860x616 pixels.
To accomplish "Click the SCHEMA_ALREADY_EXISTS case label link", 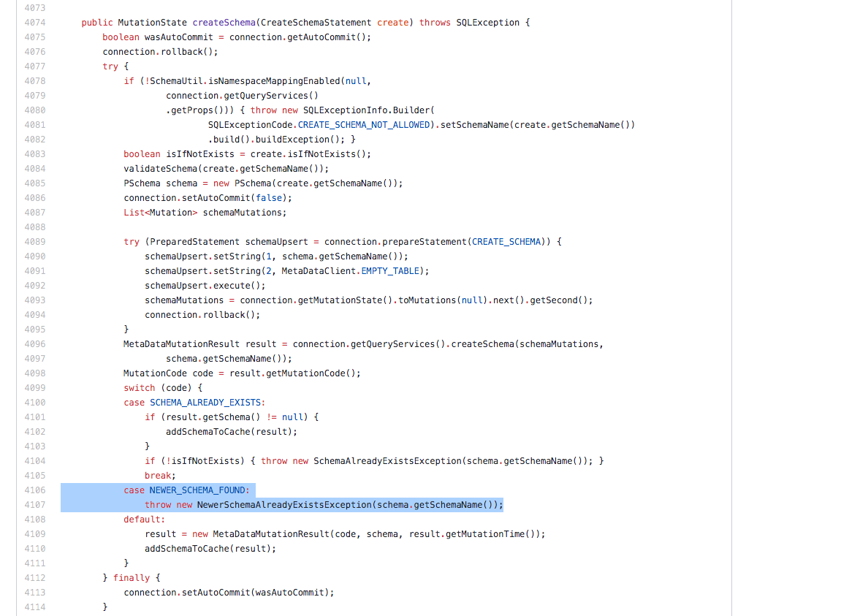I will (x=208, y=402).
